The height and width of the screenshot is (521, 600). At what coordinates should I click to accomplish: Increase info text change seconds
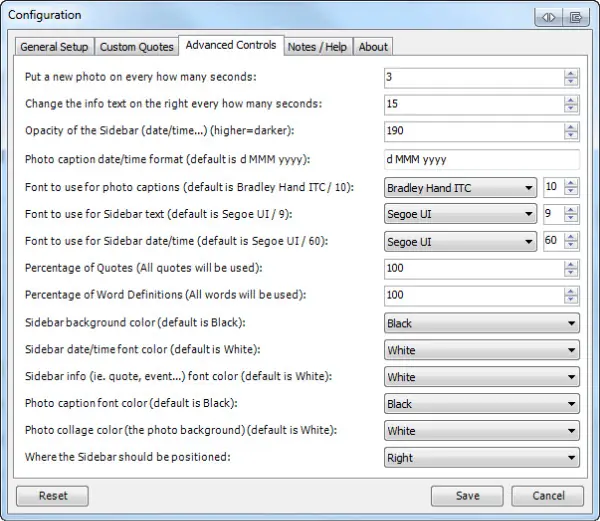tap(571, 100)
